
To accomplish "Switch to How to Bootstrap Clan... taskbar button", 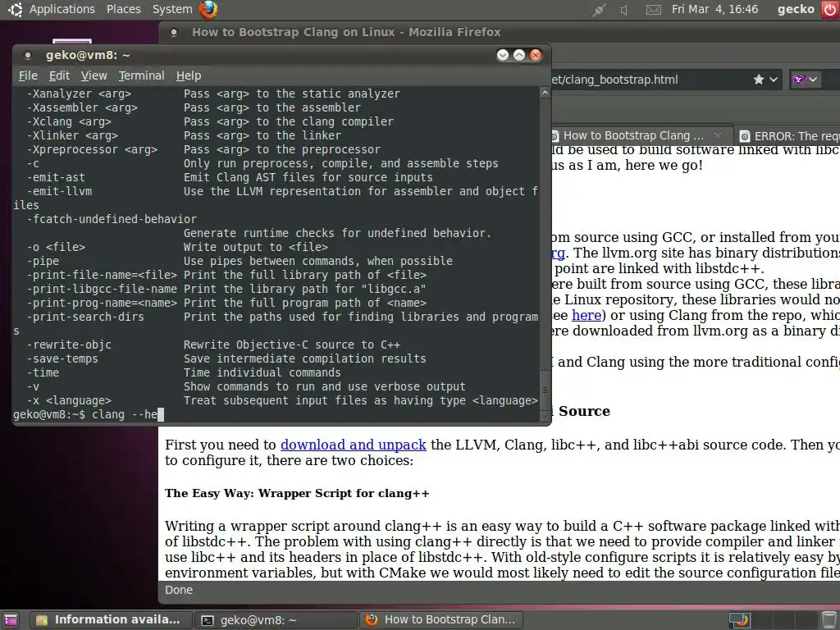I will click(x=441, y=620).
